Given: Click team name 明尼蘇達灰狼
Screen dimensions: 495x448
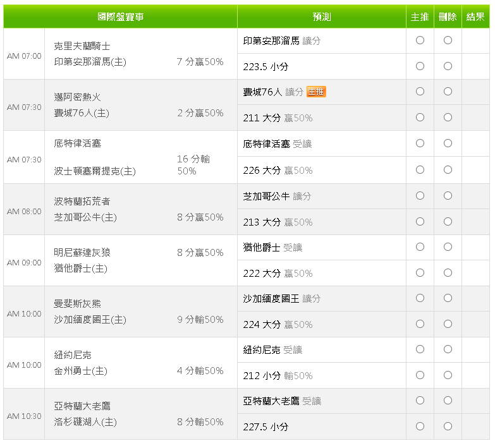Looking at the screenshot, I should [x=82, y=252].
